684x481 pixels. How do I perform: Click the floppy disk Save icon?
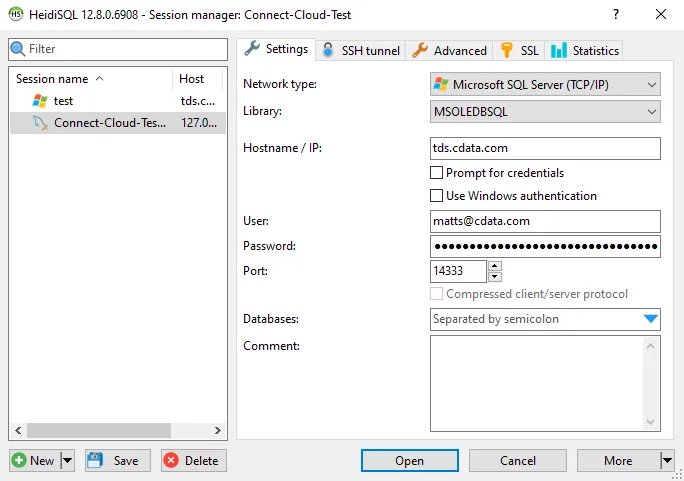click(x=96, y=461)
